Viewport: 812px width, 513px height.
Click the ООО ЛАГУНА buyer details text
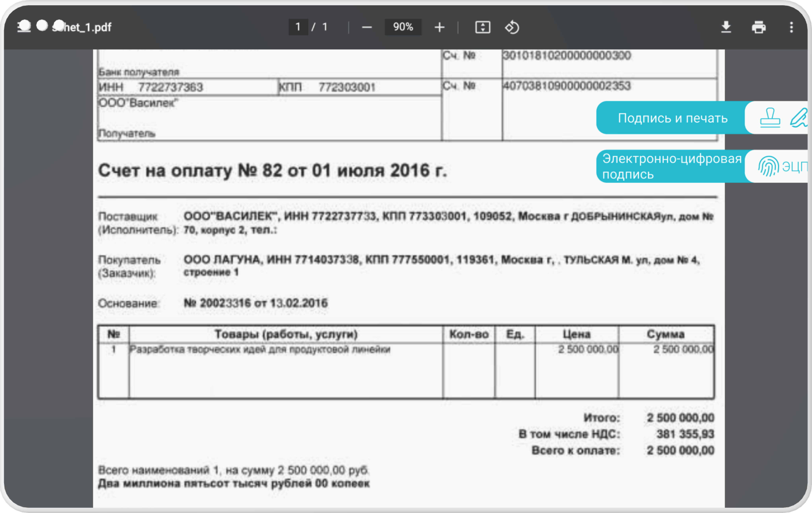(442, 266)
